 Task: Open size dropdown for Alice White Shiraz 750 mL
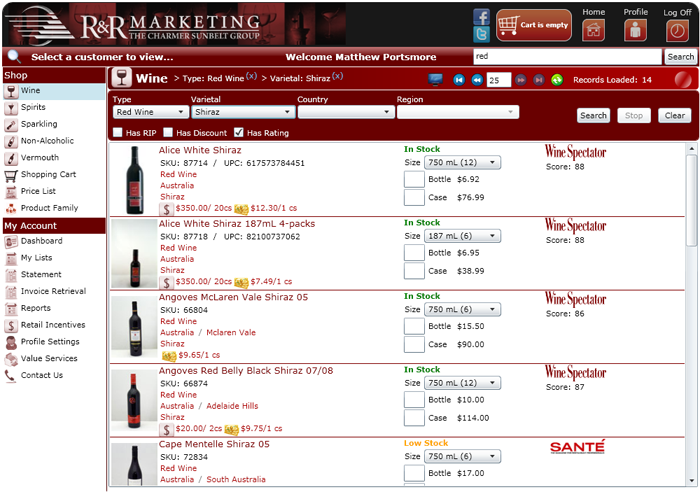click(x=462, y=163)
